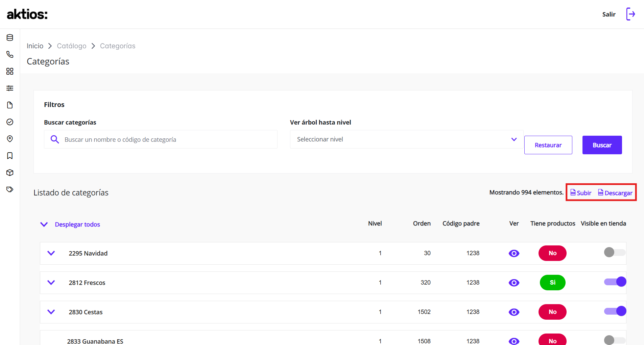The width and height of the screenshot is (644, 345).
Task: Expand the 2295 Navidad category row
Action: tap(51, 253)
